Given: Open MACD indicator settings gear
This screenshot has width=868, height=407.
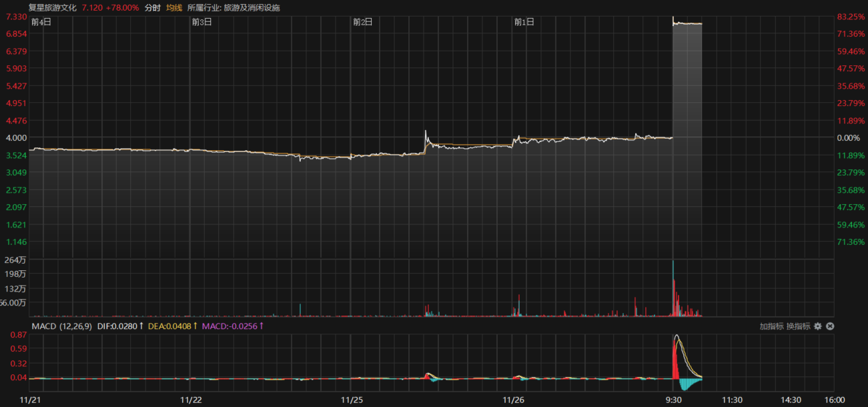Looking at the screenshot, I should tap(817, 326).
